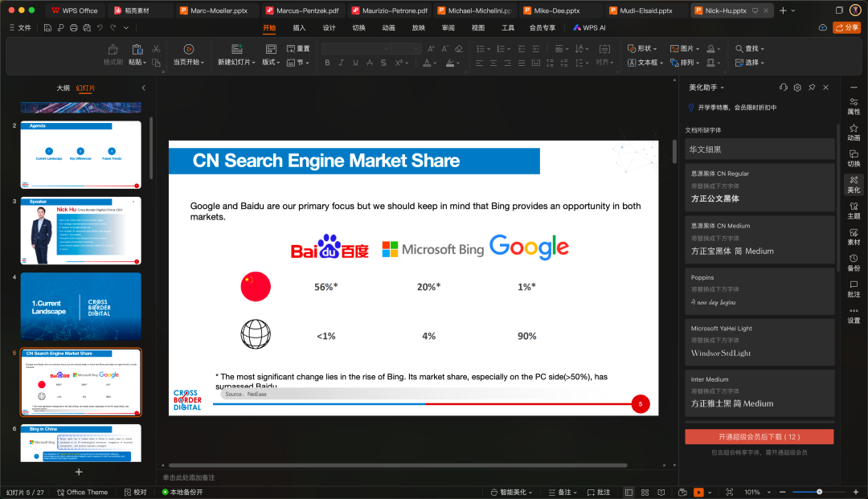The height and width of the screenshot is (499, 868).
Task: Click the Print Preview icon
Action: pyautogui.click(x=87, y=27)
